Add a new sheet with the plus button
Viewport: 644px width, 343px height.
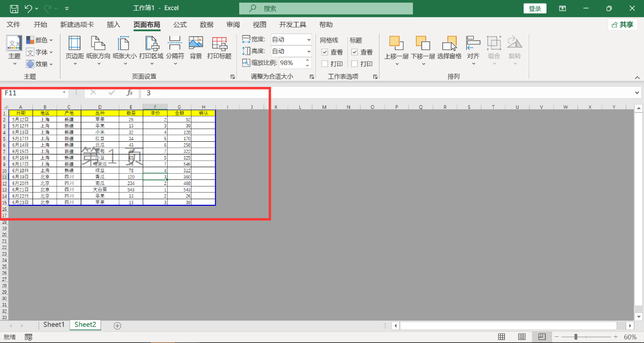pos(117,325)
